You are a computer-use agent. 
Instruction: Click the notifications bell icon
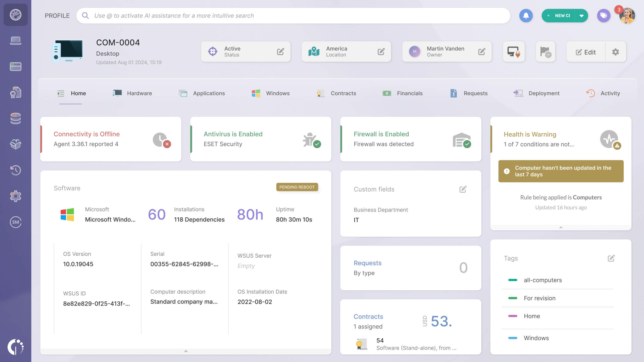(526, 15)
